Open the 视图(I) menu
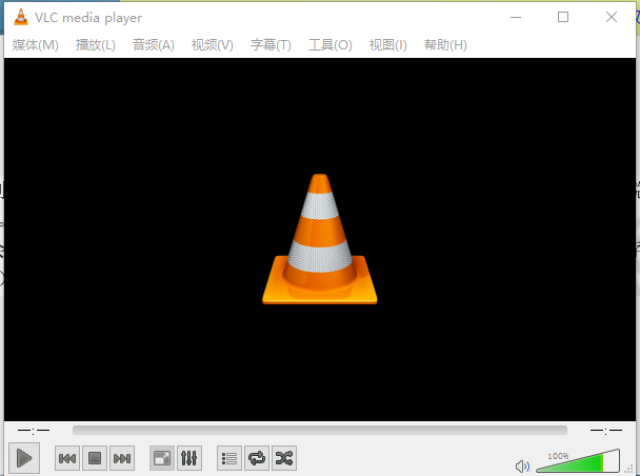This screenshot has width=640, height=476. [x=388, y=44]
